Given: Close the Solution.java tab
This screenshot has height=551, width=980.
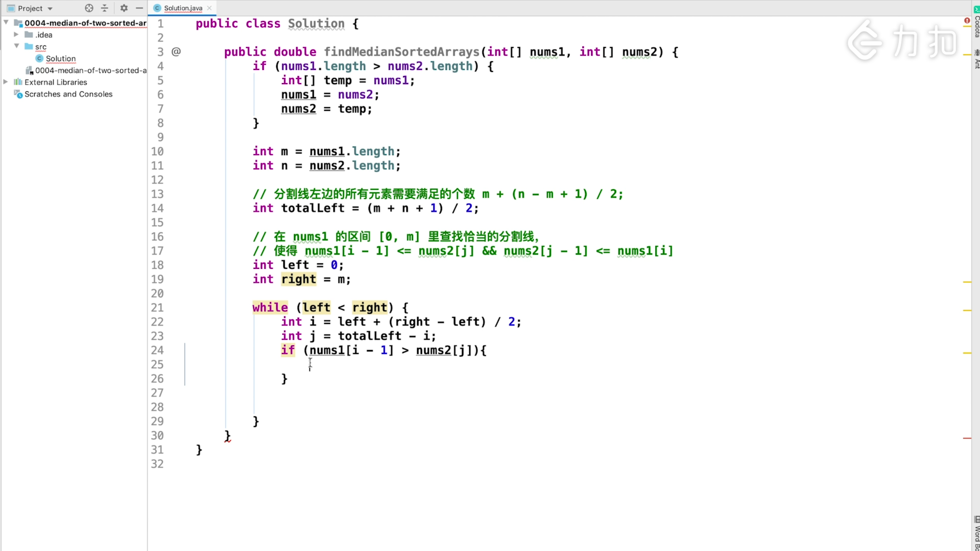Looking at the screenshot, I should coord(209,8).
